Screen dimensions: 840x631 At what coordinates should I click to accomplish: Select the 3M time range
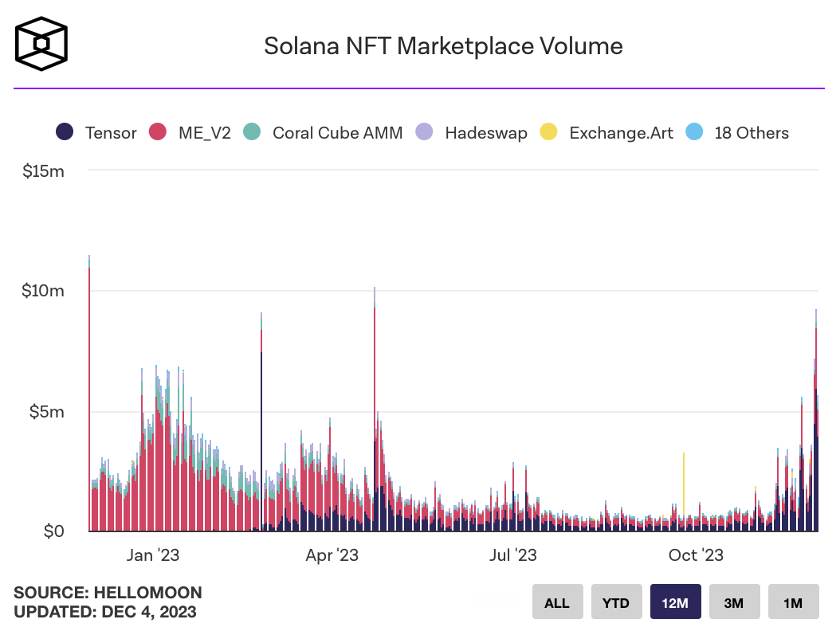pos(734,602)
